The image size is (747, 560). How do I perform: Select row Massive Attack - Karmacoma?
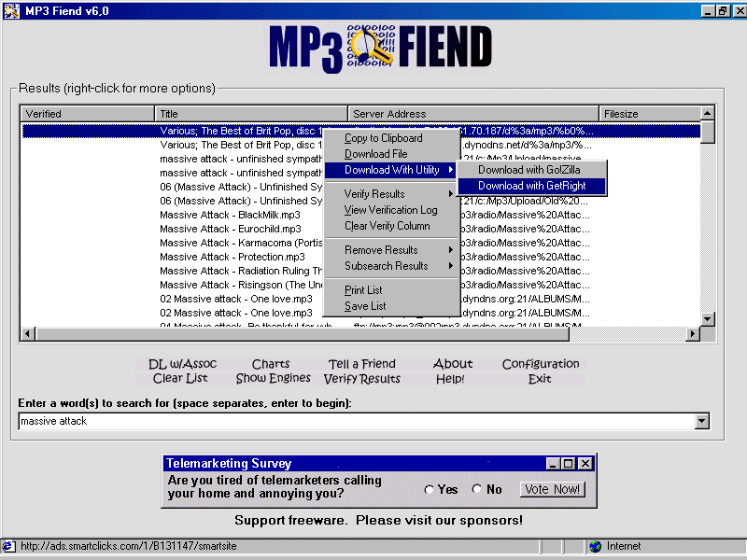(241, 243)
